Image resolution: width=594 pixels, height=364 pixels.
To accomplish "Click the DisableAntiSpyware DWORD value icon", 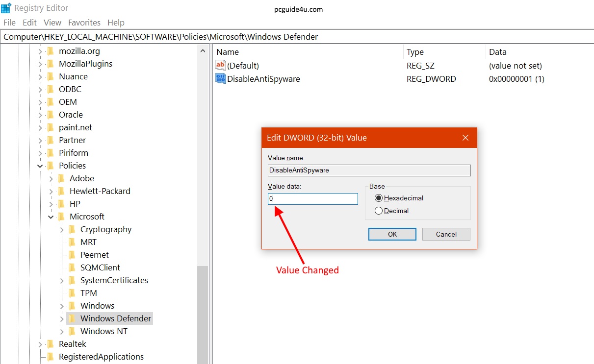I will [221, 79].
